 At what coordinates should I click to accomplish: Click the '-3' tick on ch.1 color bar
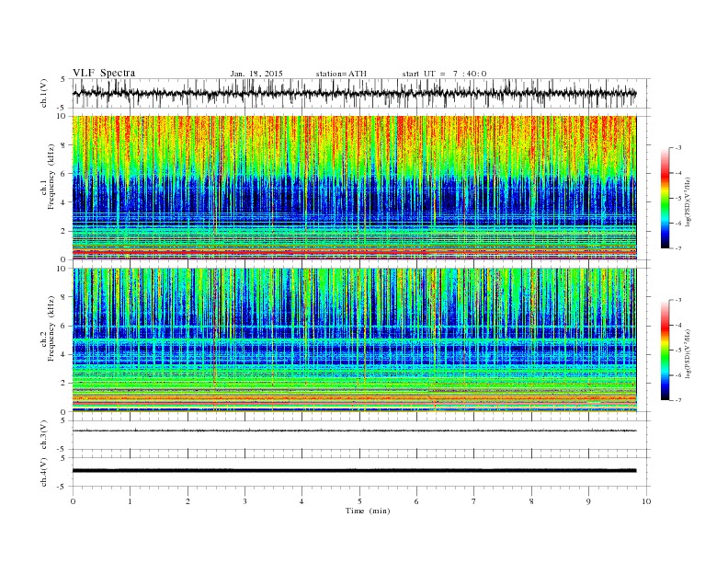(678, 148)
